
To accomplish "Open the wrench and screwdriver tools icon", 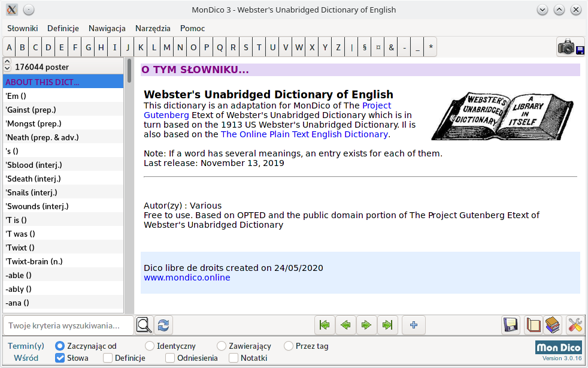I will tap(575, 325).
